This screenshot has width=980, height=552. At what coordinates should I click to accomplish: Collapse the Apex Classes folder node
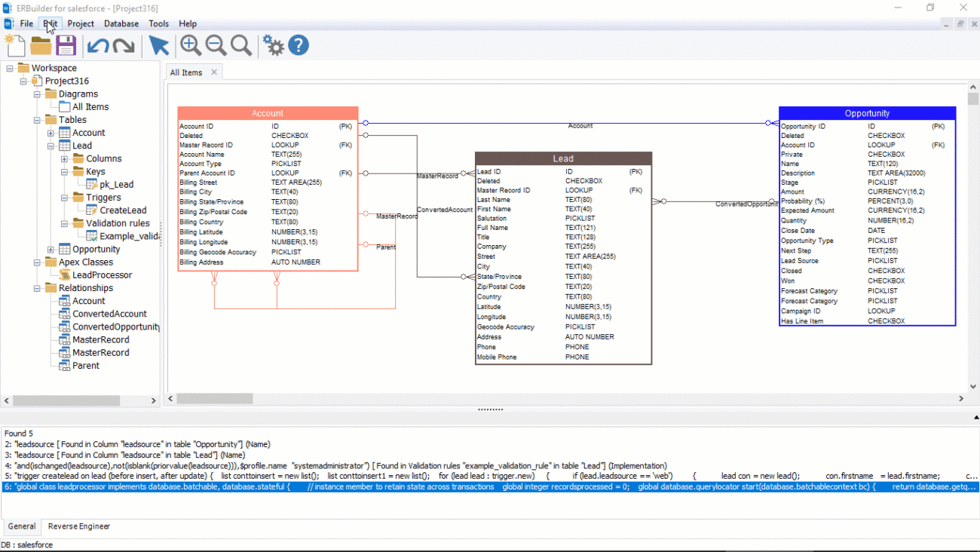click(37, 262)
